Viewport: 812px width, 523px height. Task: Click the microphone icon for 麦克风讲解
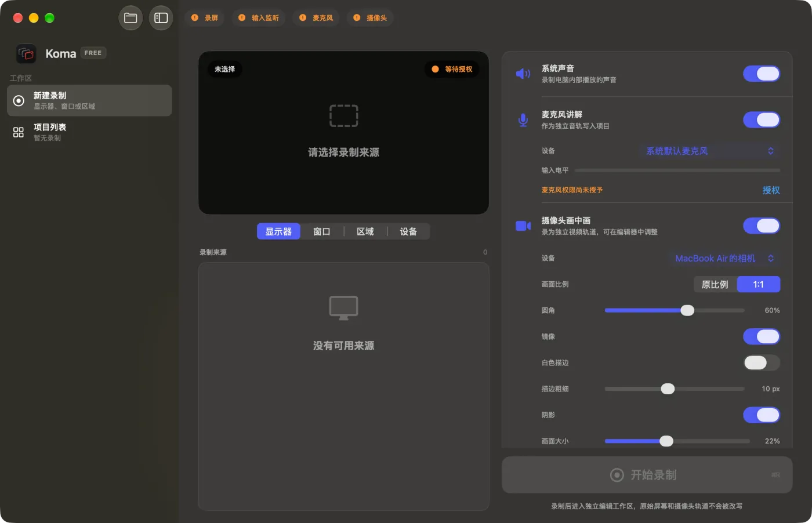(523, 120)
